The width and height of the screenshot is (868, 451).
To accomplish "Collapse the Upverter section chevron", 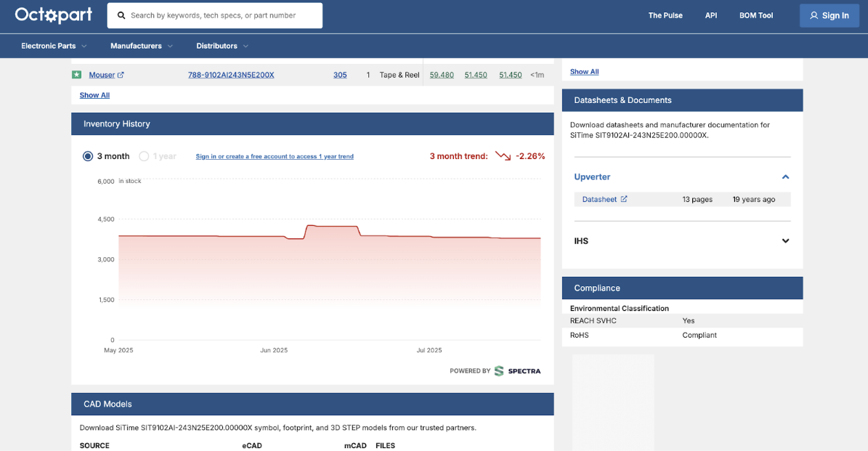I will tap(785, 177).
